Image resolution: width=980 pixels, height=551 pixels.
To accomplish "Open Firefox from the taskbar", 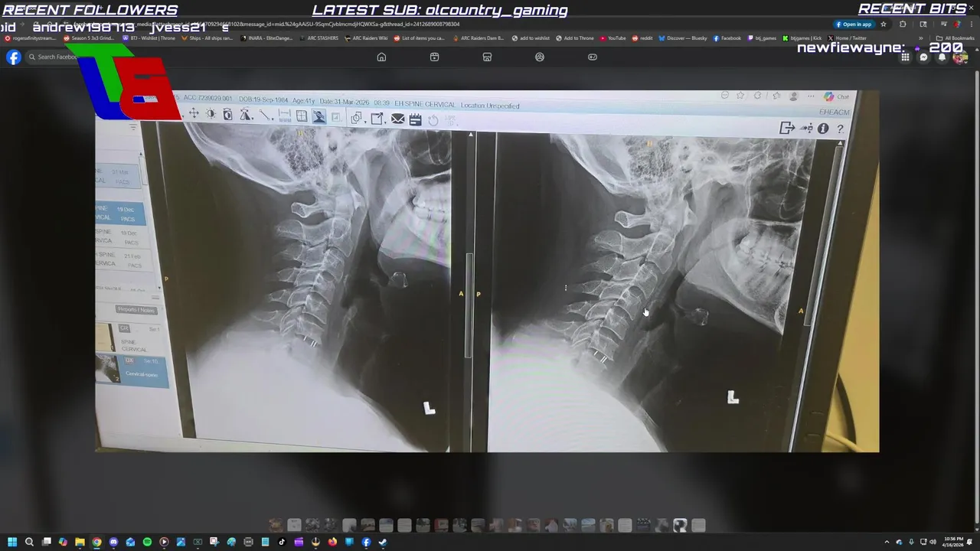I will 332,542.
